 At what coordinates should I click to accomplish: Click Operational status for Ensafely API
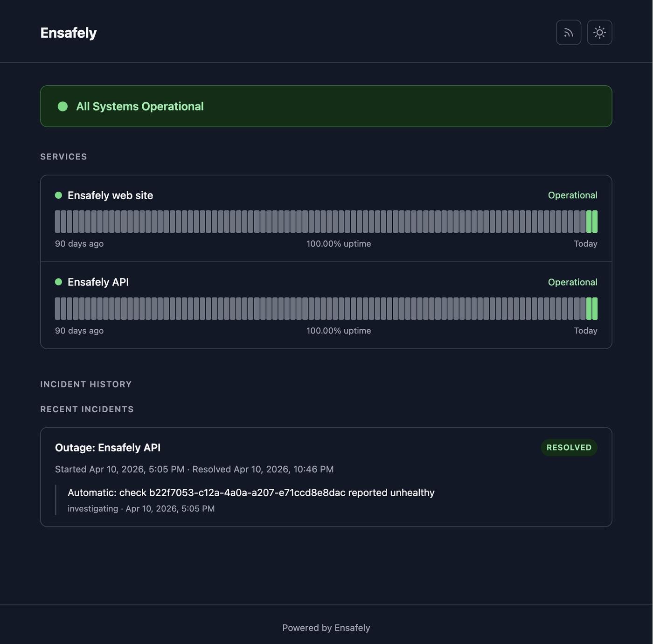click(x=572, y=282)
